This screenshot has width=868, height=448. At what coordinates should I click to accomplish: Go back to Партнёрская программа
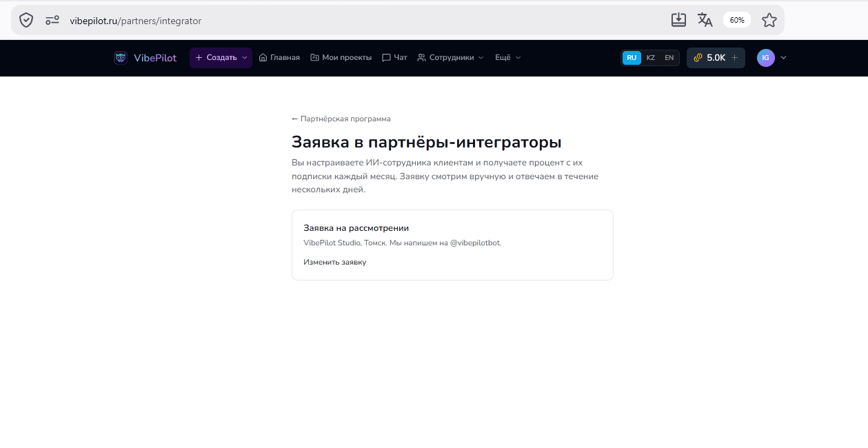click(x=341, y=119)
